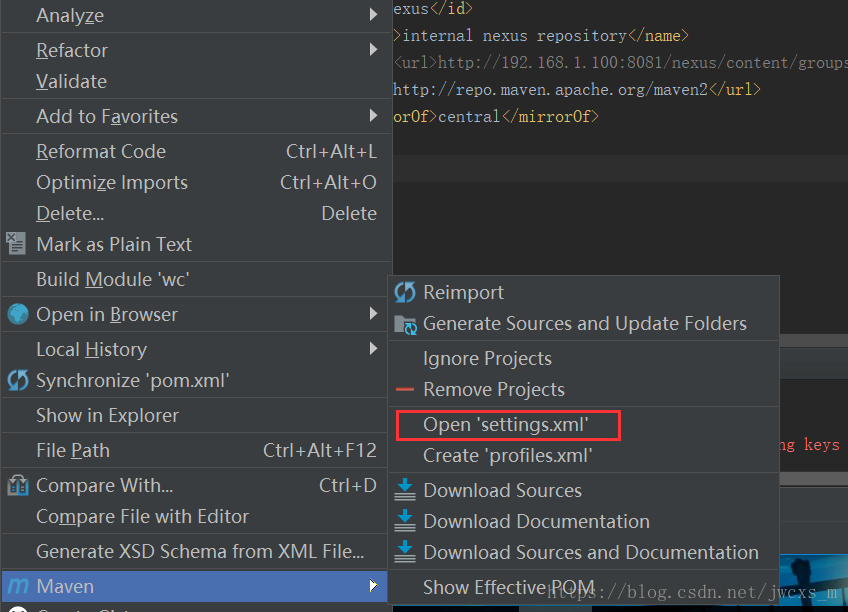This screenshot has width=848, height=612.
Task: Click the Open in Browser globe icon
Action: point(18,314)
